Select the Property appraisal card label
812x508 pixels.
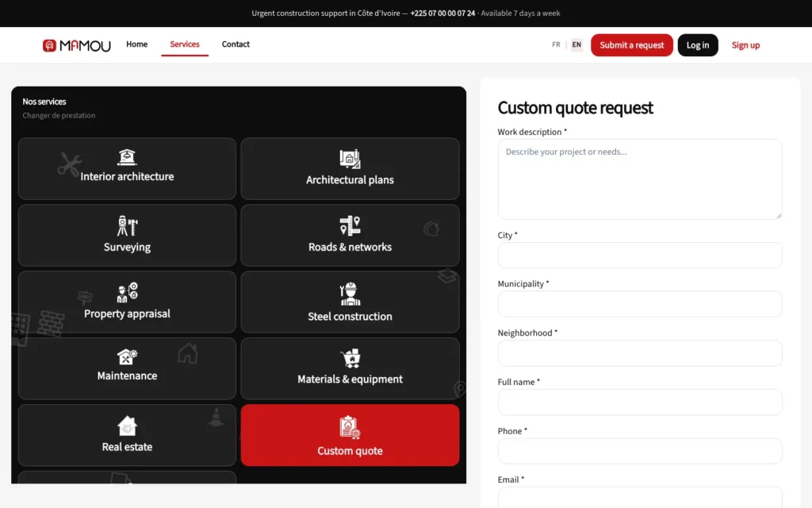point(127,314)
